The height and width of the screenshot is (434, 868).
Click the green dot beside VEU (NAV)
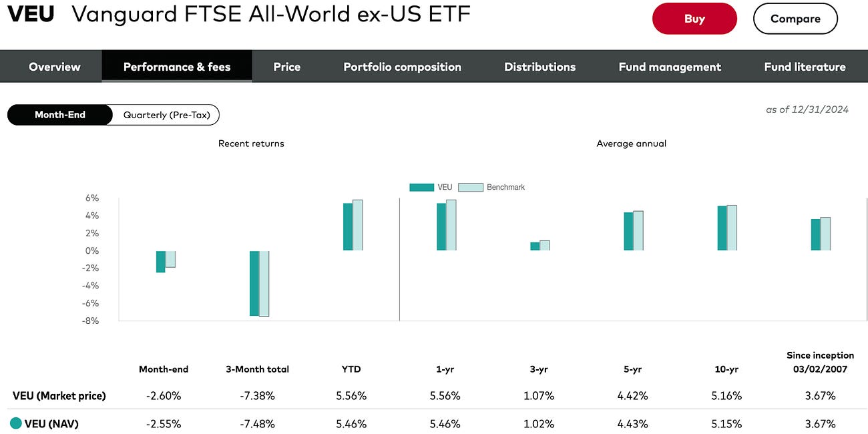pos(14,424)
